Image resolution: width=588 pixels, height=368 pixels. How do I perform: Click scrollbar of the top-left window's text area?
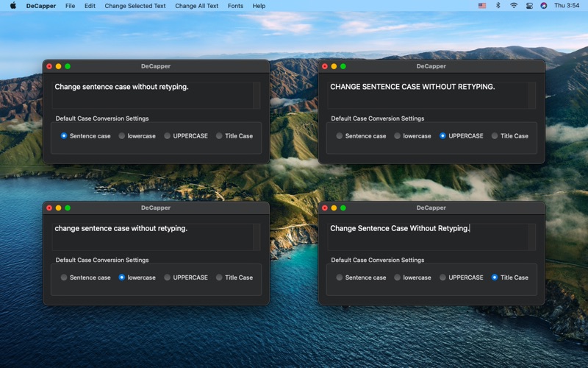tap(257, 96)
